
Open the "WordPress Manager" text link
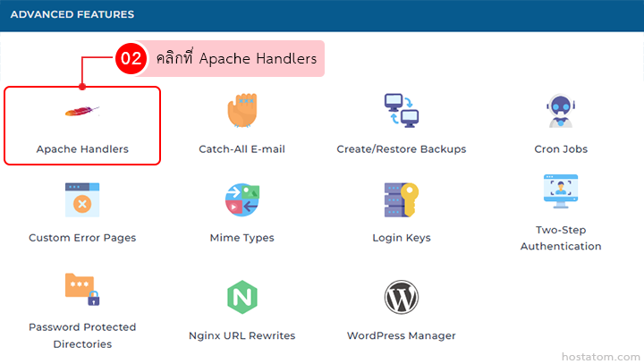[401, 336]
